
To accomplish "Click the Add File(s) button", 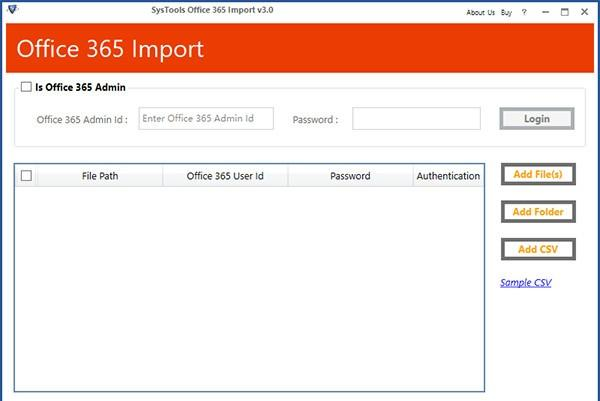I will (x=538, y=174).
